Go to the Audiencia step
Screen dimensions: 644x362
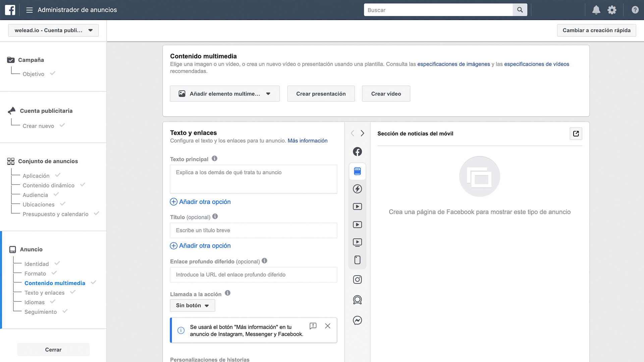click(x=35, y=195)
